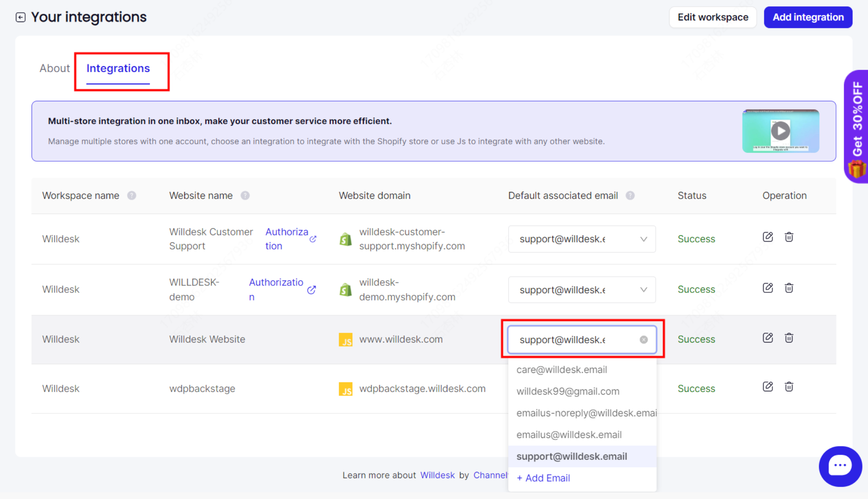The height and width of the screenshot is (499, 868).
Task: Choose emailus-noreply@willdesk.email option
Action: 582,413
